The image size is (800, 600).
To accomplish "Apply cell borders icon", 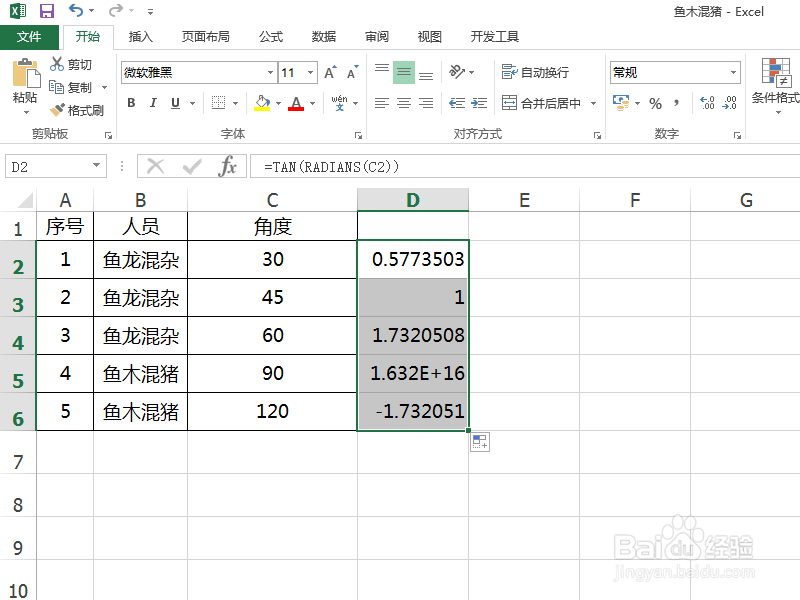I will (218, 103).
